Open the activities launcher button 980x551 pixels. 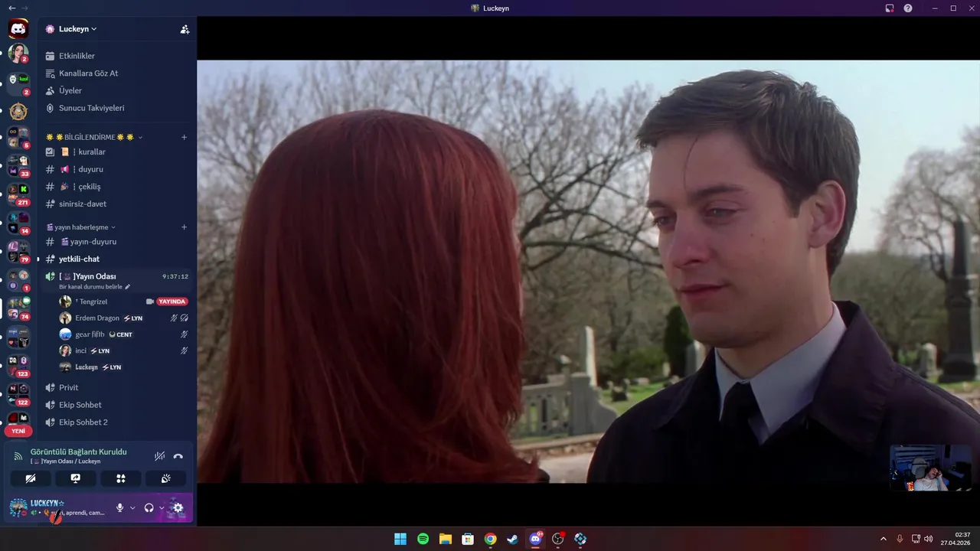click(x=120, y=478)
